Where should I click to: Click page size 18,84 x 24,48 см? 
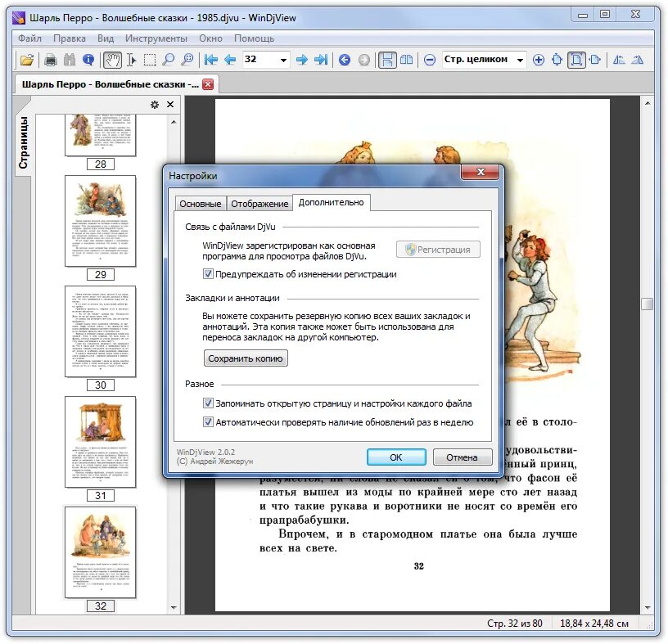tap(594, 623)
